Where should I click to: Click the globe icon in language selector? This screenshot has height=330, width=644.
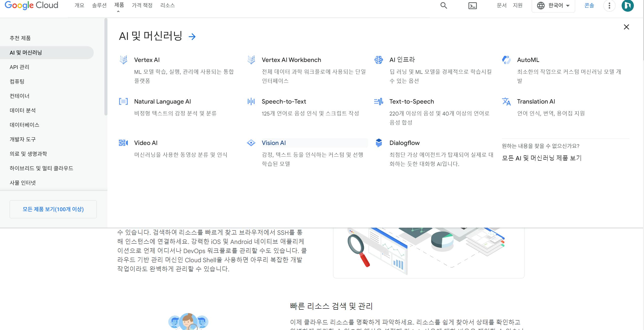541,6
